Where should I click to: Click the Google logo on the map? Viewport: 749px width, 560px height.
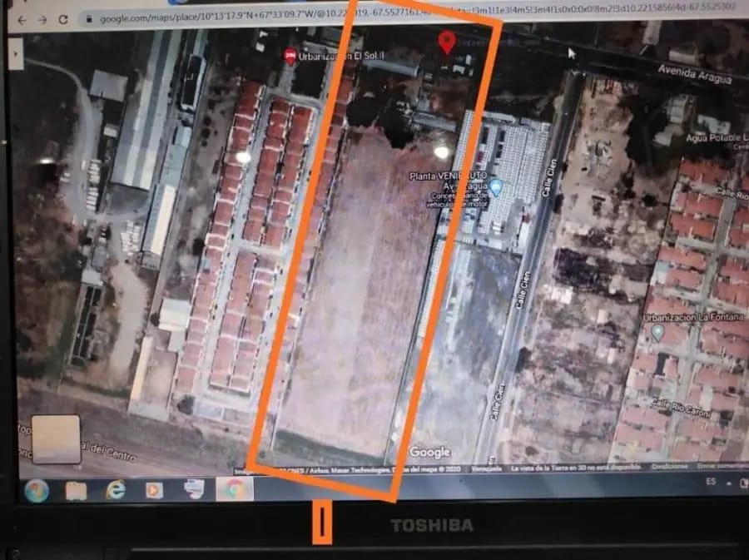429,453
